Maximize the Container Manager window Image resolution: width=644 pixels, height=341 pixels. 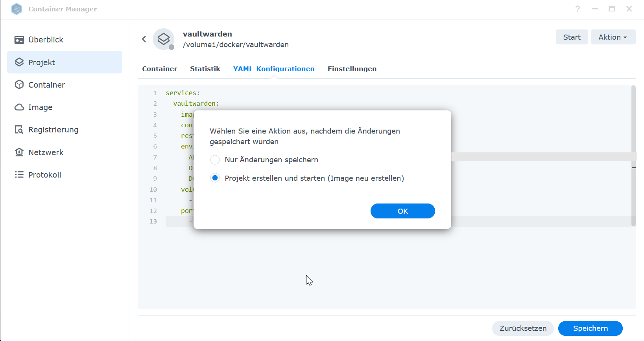[612, 9]
